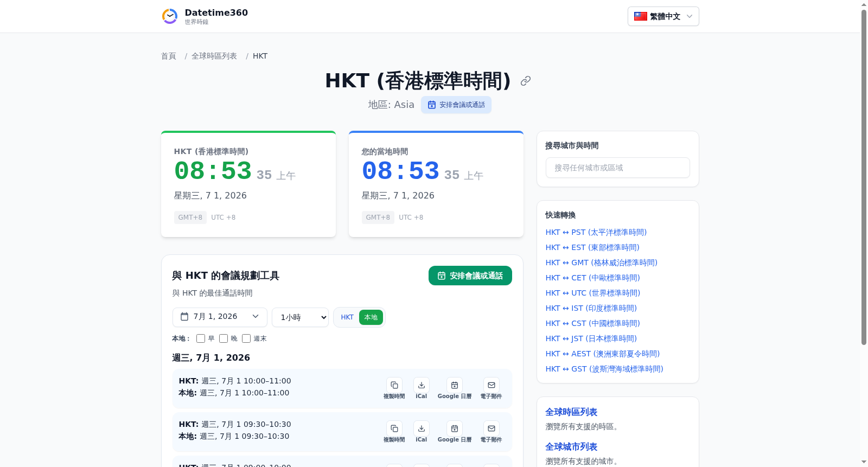The width and height of the screenshot is (868, 467).
Task: Switch time view to 本地 (local)
Action: tap(371, 317)
